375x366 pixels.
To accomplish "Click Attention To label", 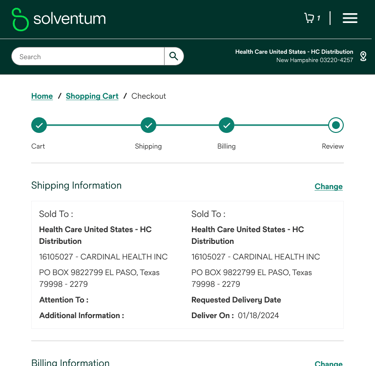I will pyautogui.click(x=64, y=300).
